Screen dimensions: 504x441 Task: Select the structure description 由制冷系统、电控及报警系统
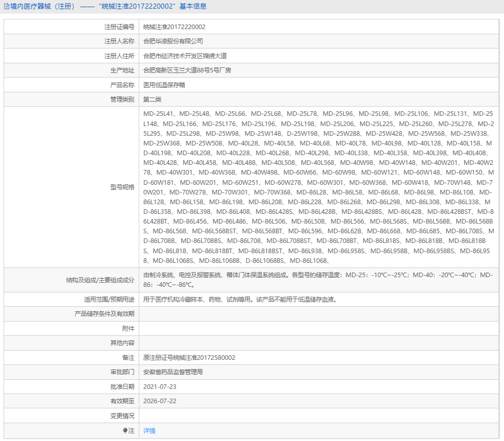coord(318,280)
